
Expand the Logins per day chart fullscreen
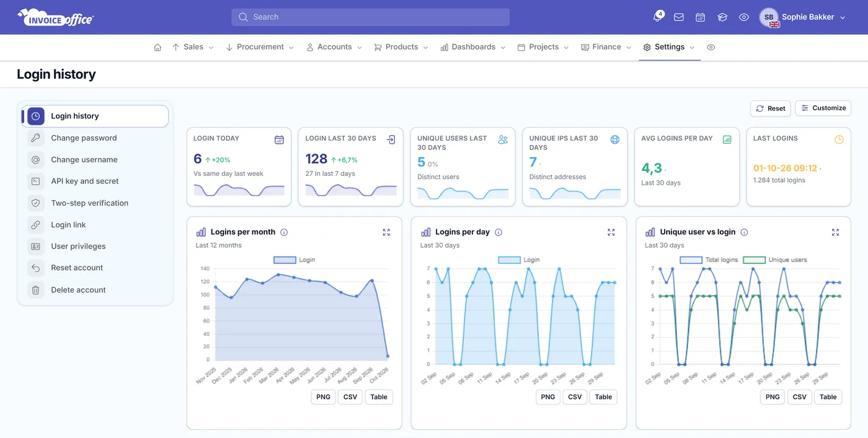pos(611,232)
